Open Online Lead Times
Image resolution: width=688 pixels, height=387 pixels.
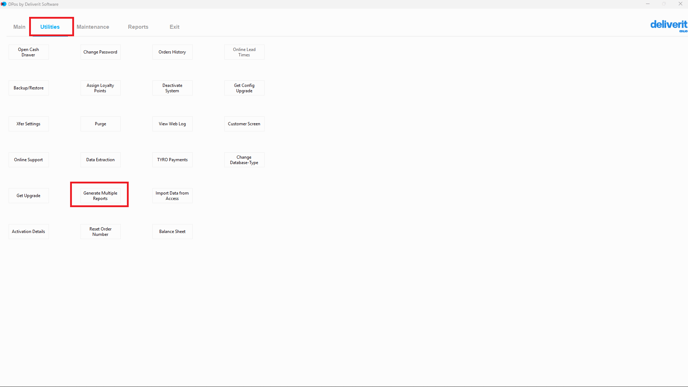244,52
